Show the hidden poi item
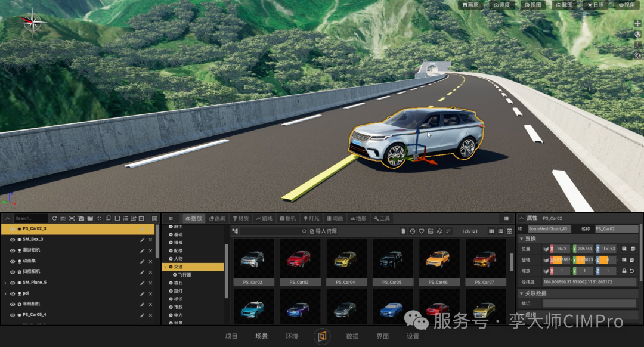This screenshot has width=644, height=347. [x=13, y=293]
